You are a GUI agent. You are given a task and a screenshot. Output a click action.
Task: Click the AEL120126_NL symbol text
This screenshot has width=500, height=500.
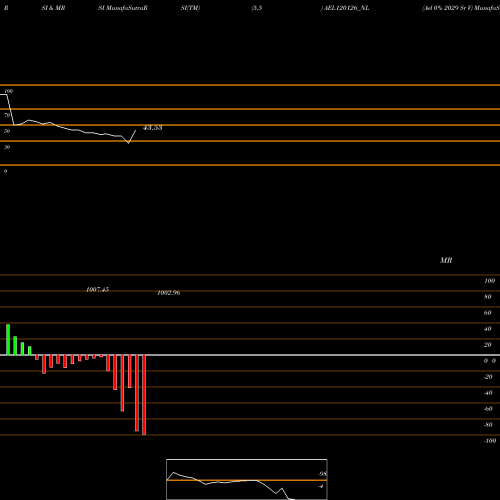347,8
